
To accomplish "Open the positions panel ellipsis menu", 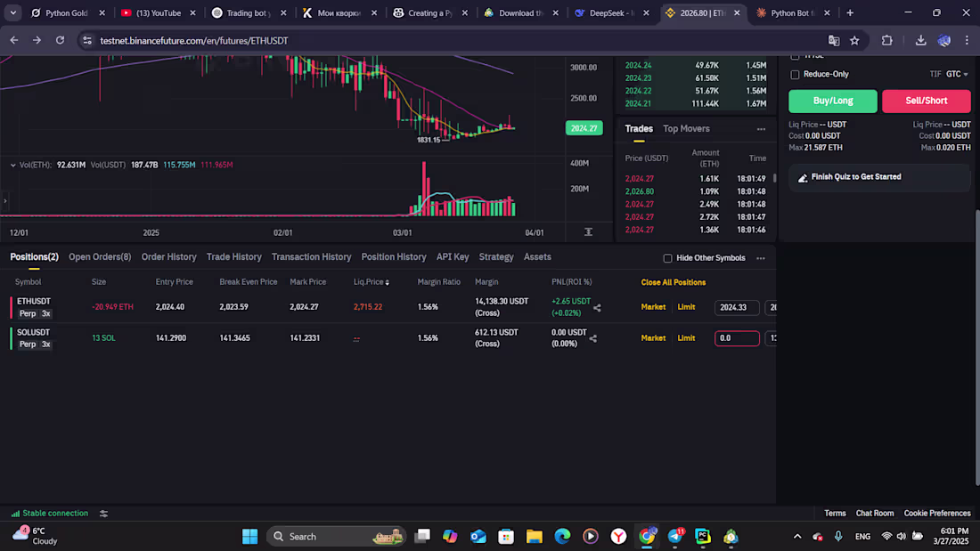I will click(x=762, y=257).
